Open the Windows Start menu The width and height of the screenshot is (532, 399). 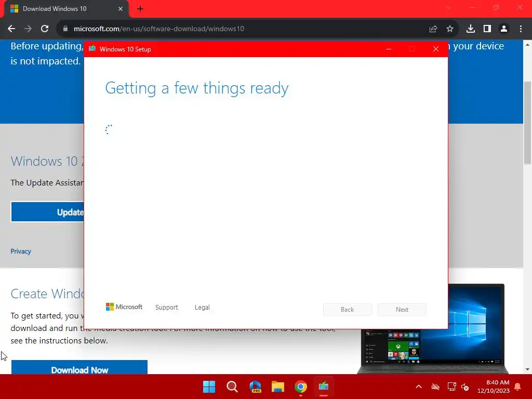(x=209, y=387)
